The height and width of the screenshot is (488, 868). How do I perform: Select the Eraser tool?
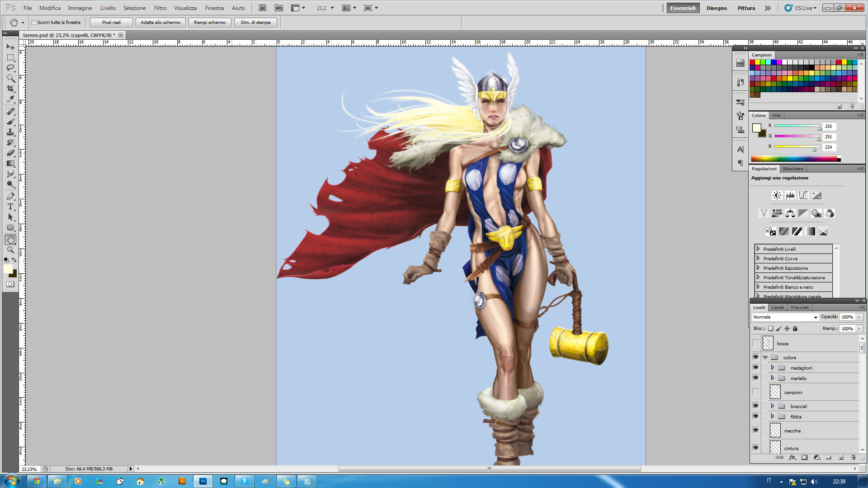pos(10,153)
